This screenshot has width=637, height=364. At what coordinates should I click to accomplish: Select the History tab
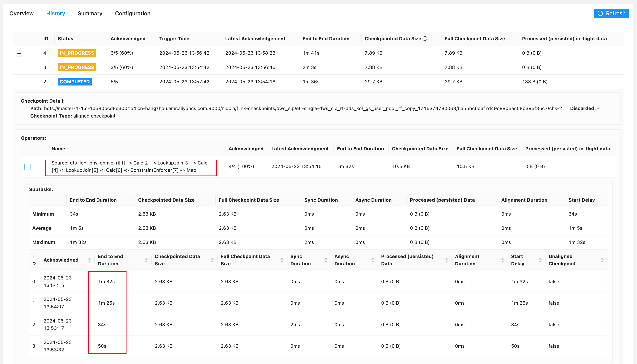(x=55, y=14)
